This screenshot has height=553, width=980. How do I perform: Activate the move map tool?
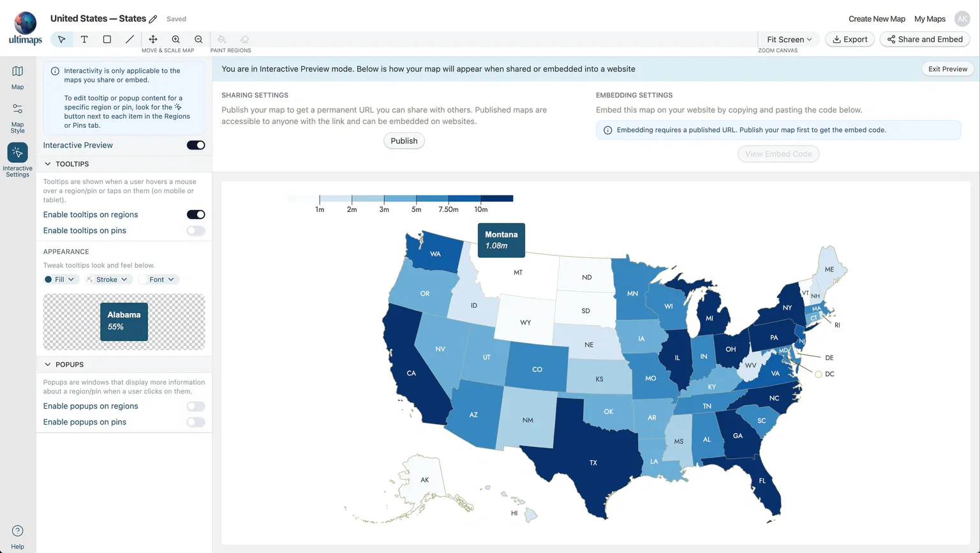click(x=153, y=40)
